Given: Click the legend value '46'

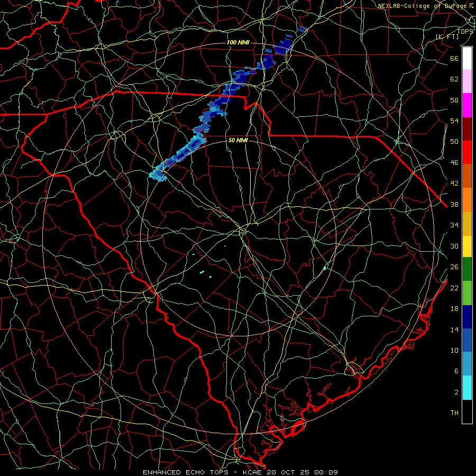Looking at the screenshot, I should coord(454,163).
